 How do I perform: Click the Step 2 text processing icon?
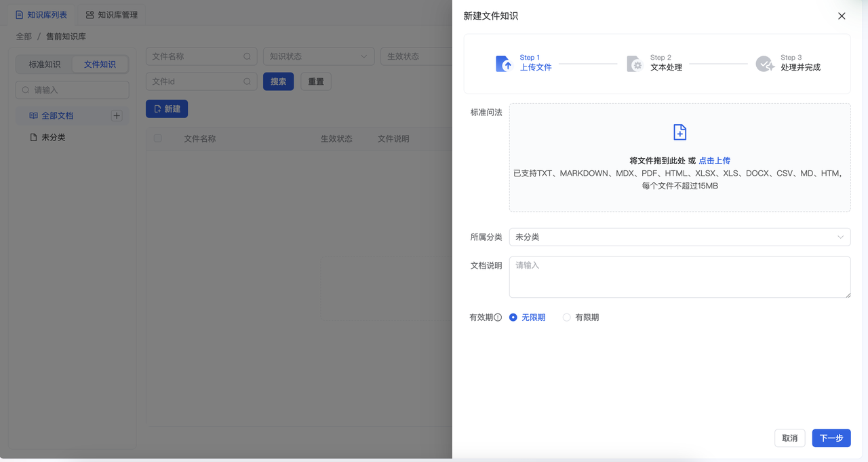[x=635, y=64]
